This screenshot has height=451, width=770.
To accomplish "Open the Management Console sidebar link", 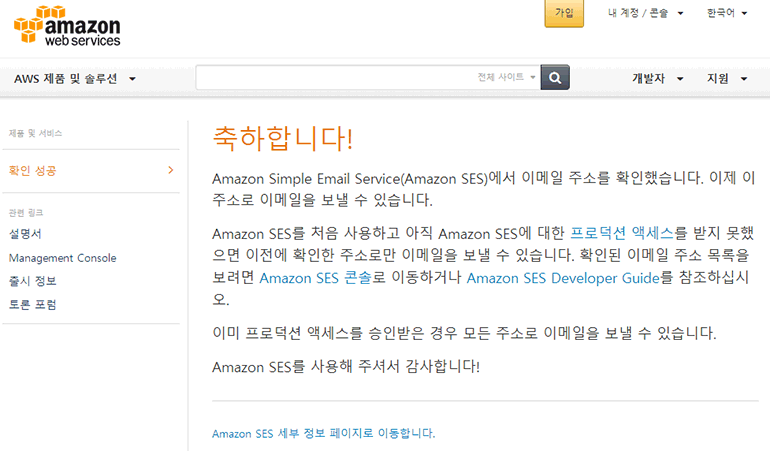I will (x=62, y=258).
